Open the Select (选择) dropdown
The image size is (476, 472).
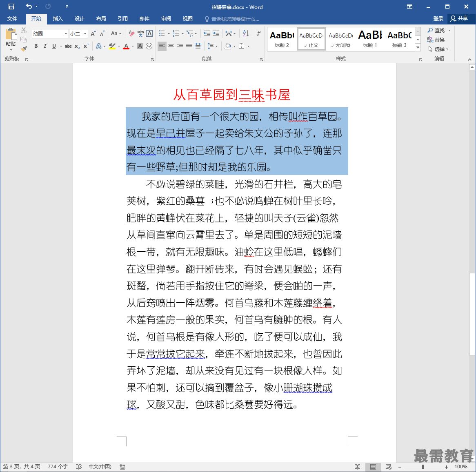438,49
